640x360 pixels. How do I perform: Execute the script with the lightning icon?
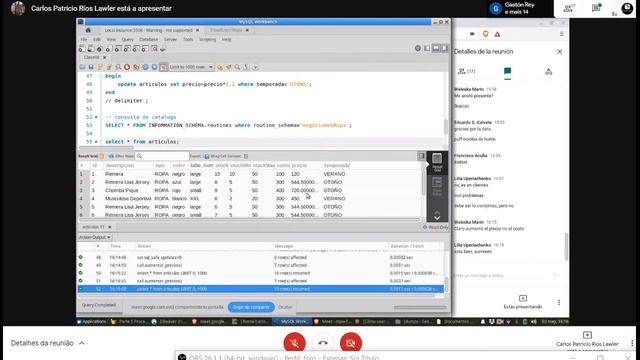coord(100,67)
